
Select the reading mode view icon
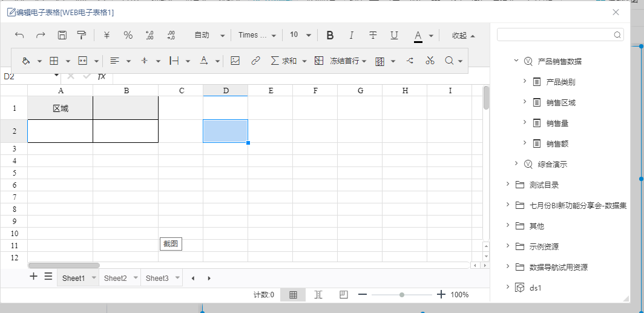pos(318,294)
